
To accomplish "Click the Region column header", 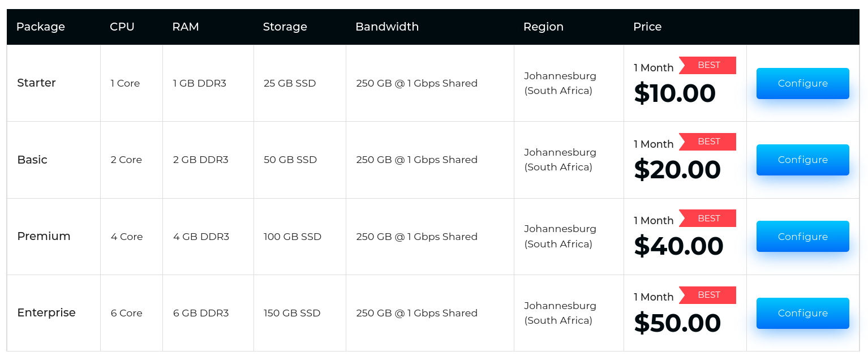I will (543, 27).
